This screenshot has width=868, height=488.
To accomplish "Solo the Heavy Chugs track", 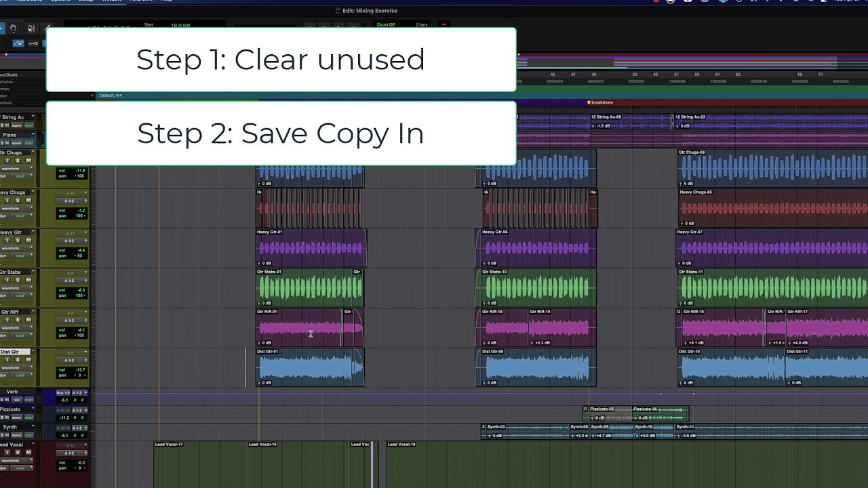I will click(18, 200).
